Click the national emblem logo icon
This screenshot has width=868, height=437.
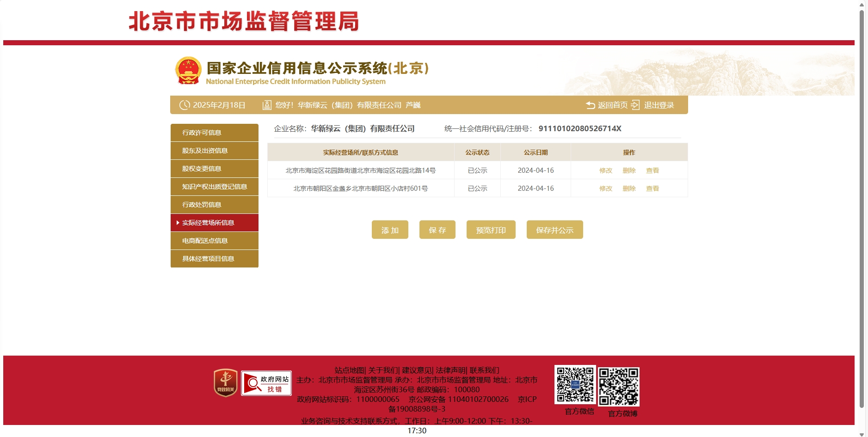(x=188, y=71)
